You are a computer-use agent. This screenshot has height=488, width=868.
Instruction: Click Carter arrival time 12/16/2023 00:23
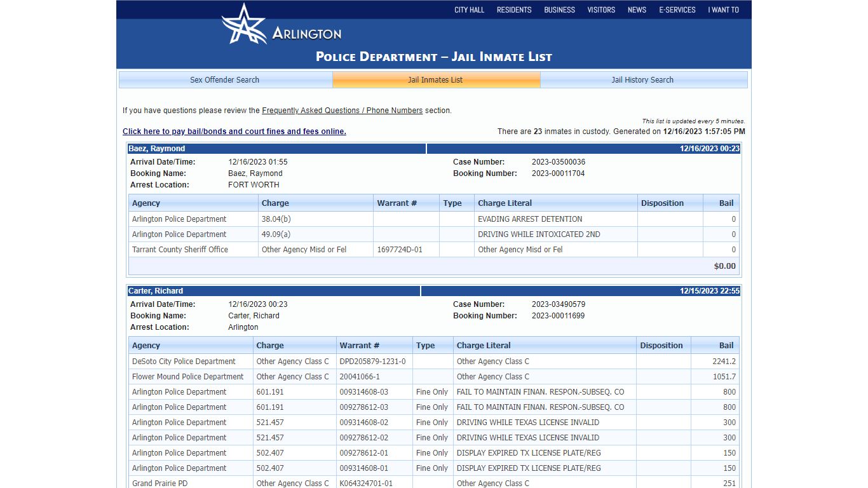click(258, 304)
